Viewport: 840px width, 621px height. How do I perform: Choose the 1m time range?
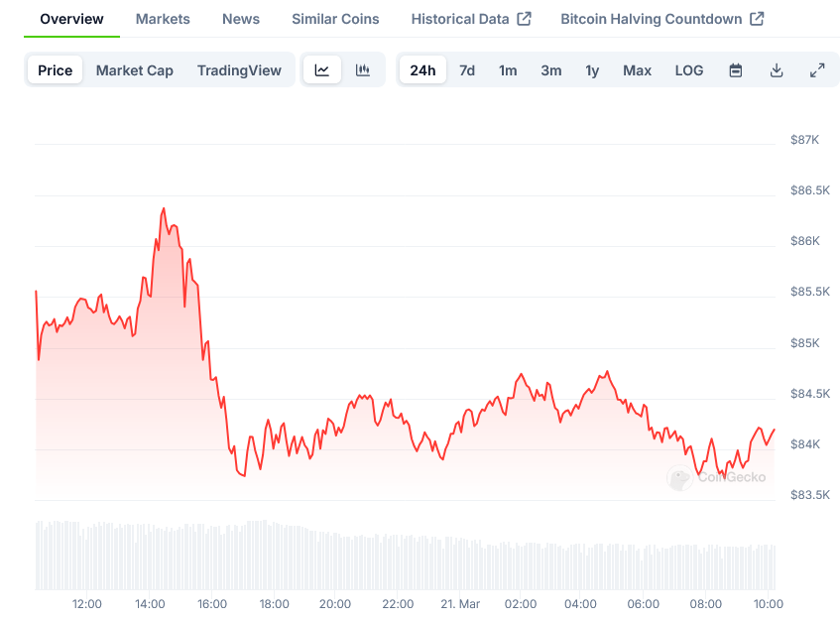[x=508, y=70]
